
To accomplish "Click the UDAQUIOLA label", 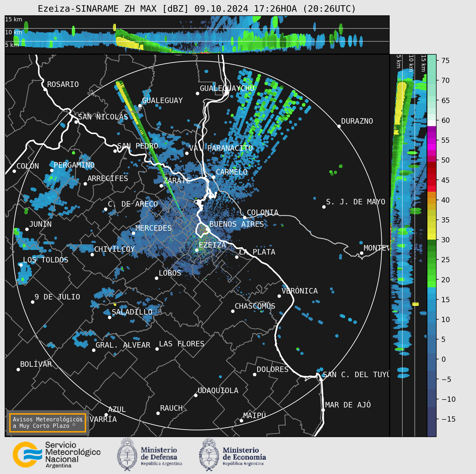I will (218, 391).
